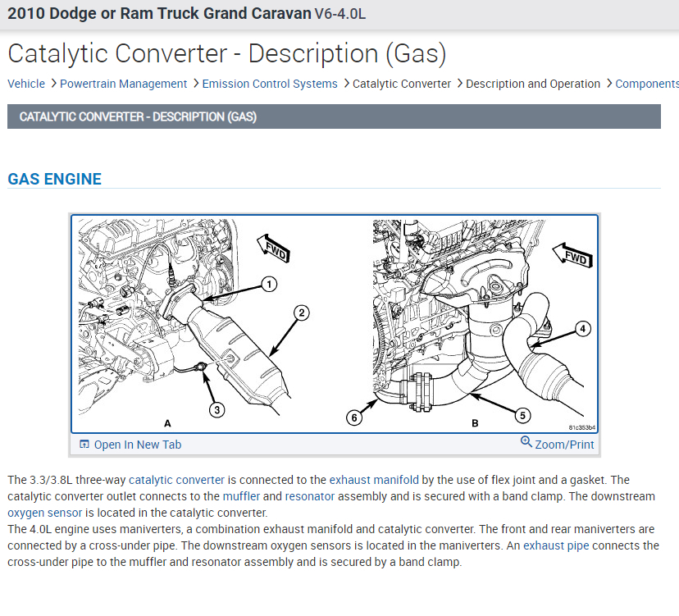
Task: Open the resonator hyperlink
Action: [310, 496]
